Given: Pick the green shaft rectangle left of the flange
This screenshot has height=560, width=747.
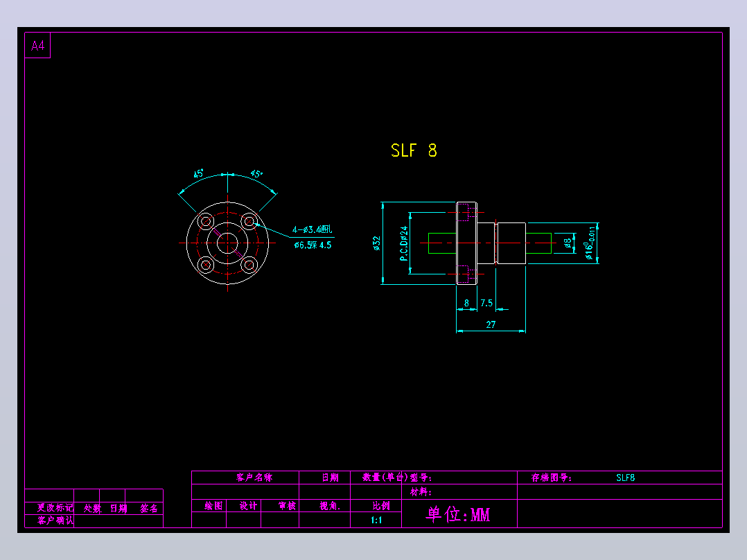Looking at the screenshot, I should click(442, 243).
